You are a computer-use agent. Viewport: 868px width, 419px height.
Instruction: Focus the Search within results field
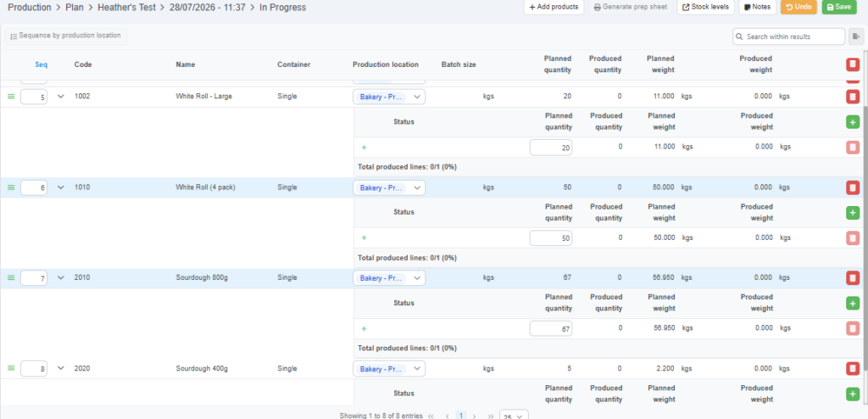coord(789,36)
